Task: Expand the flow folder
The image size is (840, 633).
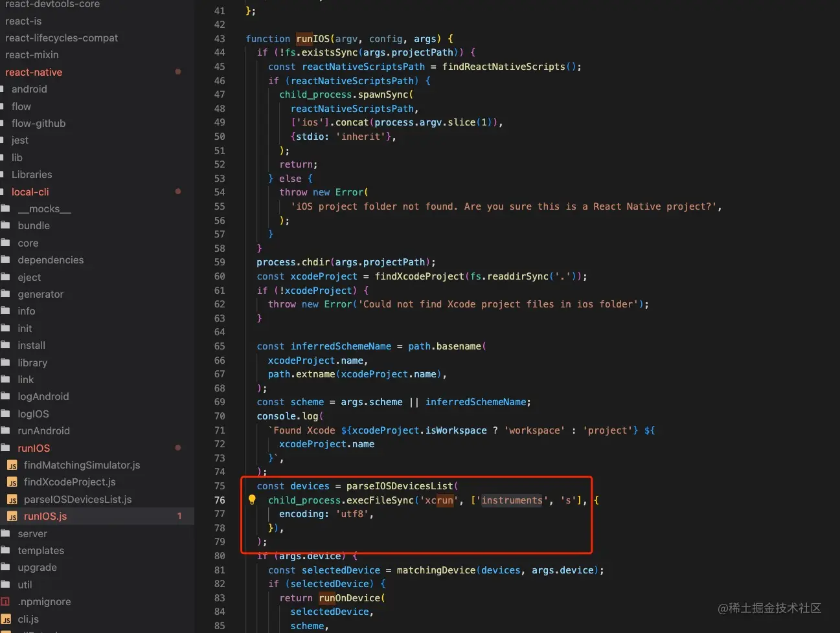Action: (x=21, y=106)
